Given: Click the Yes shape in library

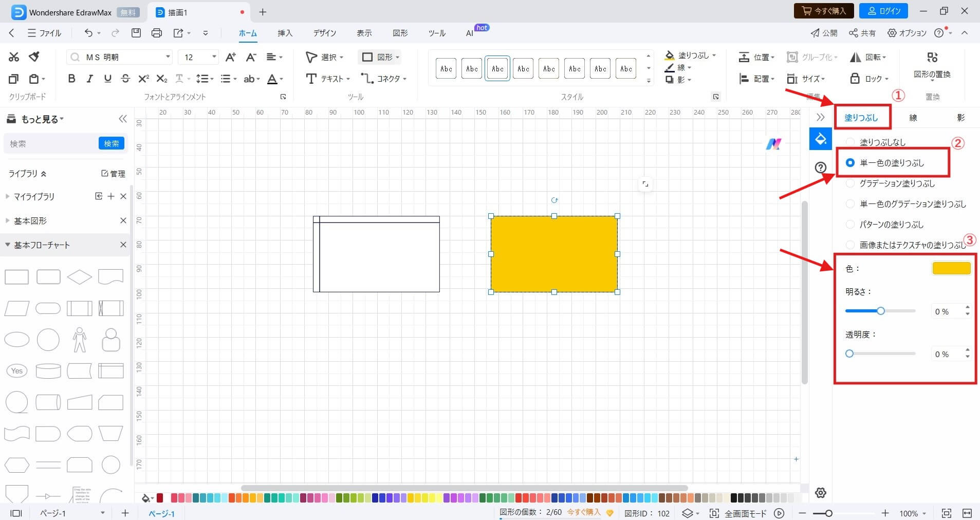Looking at the screenshot, I should point(17,370).
